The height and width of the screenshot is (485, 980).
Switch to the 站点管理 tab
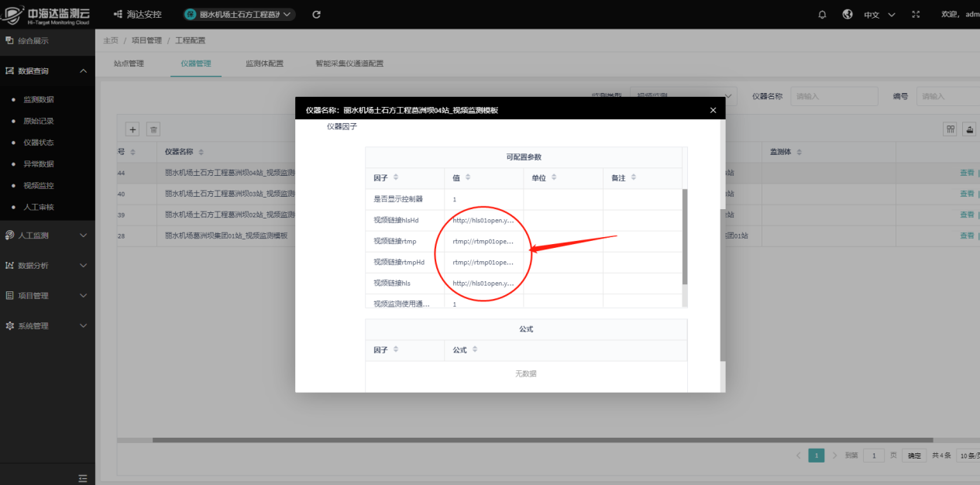point(129,64)
